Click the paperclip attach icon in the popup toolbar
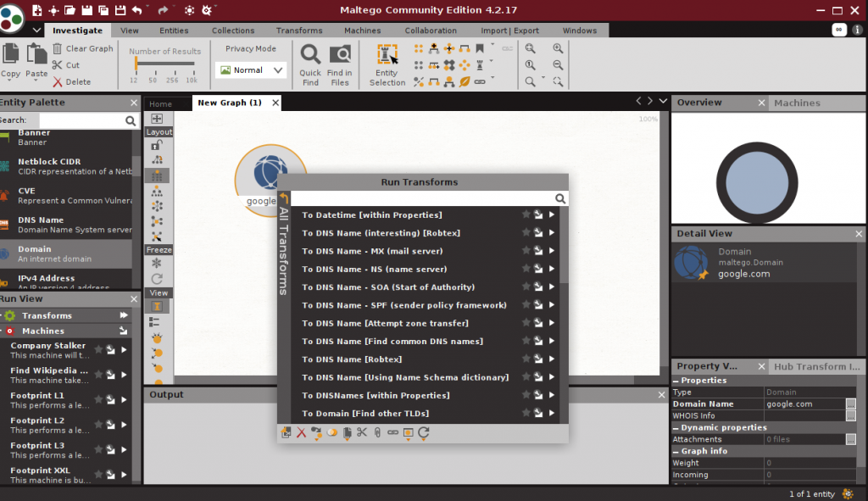 point(377,432)
